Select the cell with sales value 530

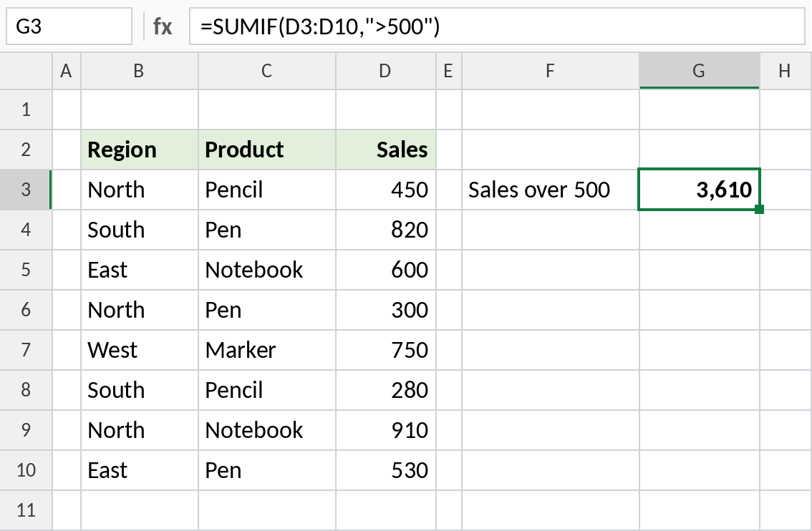pyautogui.click(x=386, y=470)
